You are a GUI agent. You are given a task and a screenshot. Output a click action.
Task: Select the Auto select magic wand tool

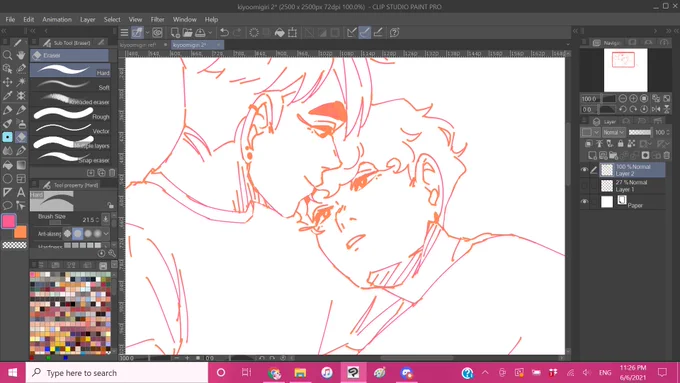[x=21, y=82]
